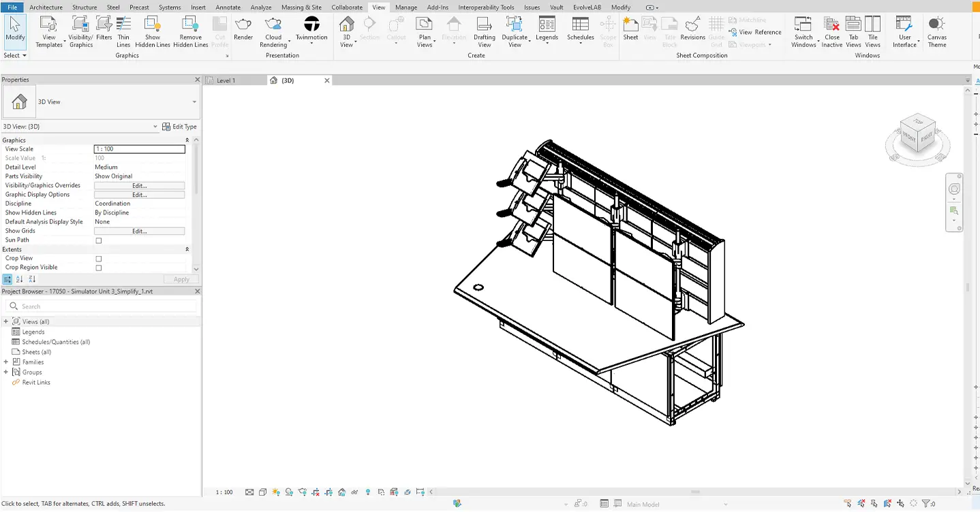Viewport: 980px width, 512px height.
Task: Launch Cloud Rendering
Action: [273, 31]
